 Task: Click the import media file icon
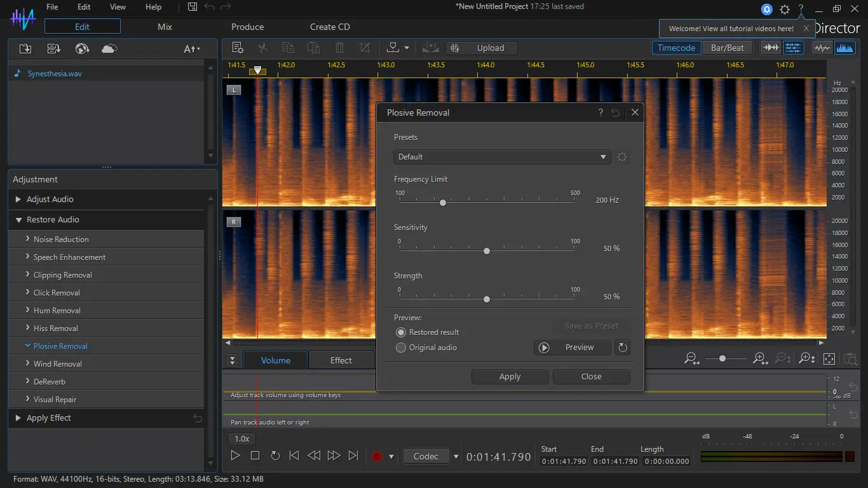(x=25, y=49)
